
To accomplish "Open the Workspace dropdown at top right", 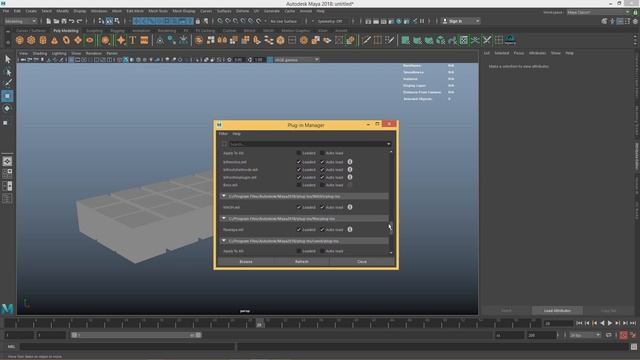I will (598, 12).
